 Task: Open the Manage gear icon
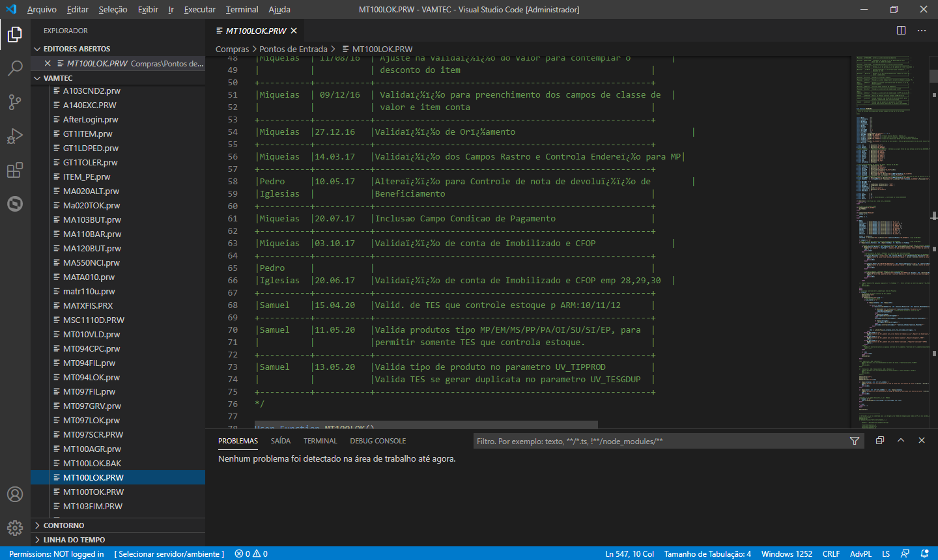(x=15, y=528)
